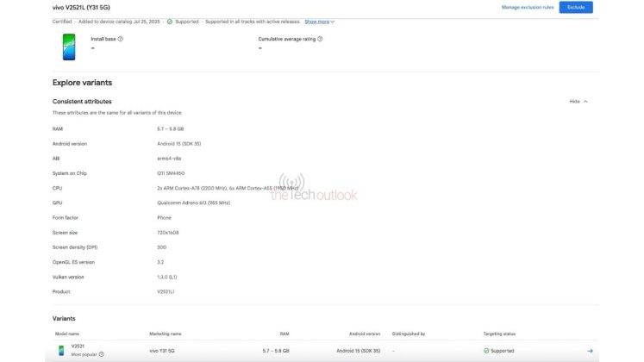Click the Distinguished by column header
644x362 pixels.
(410, 333)
